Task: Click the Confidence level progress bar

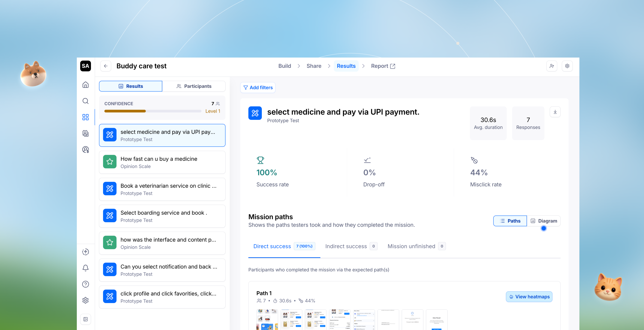Action: point(153,111)
